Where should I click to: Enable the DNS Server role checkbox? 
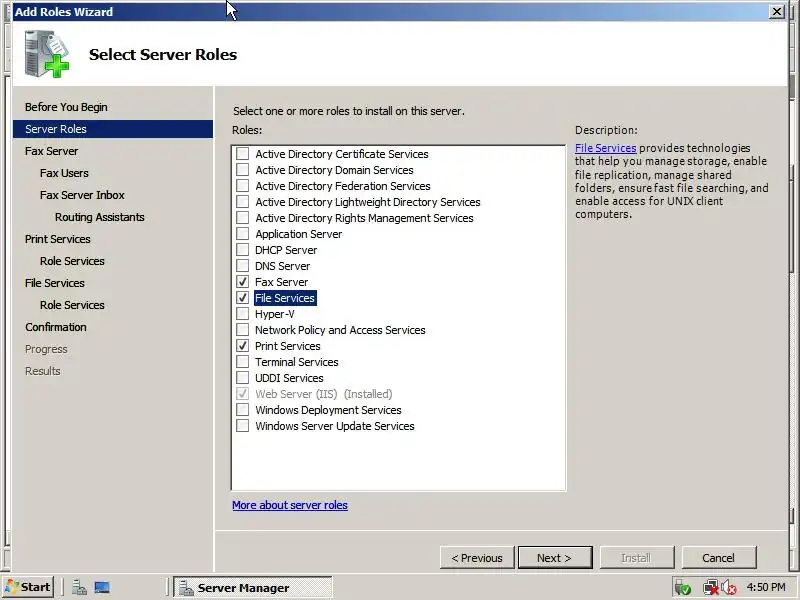tap(243, 266)
